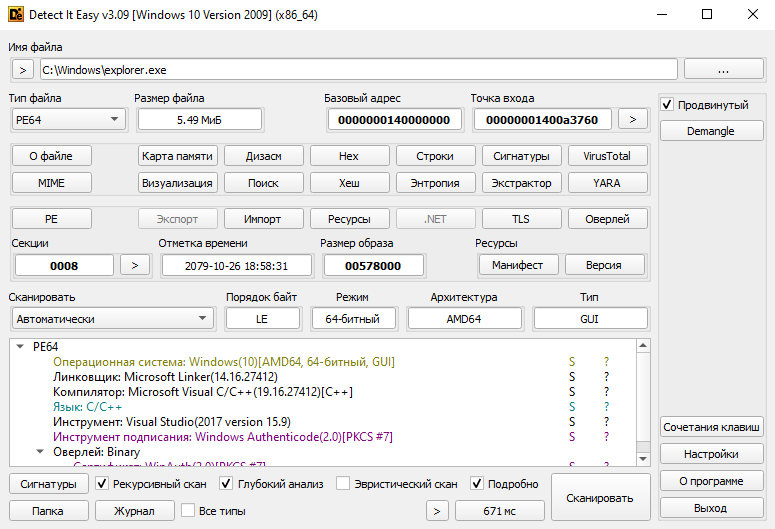The image size is (775, 529).
Task: Click the question mark on Compiler row
Action: coord(606,392)
